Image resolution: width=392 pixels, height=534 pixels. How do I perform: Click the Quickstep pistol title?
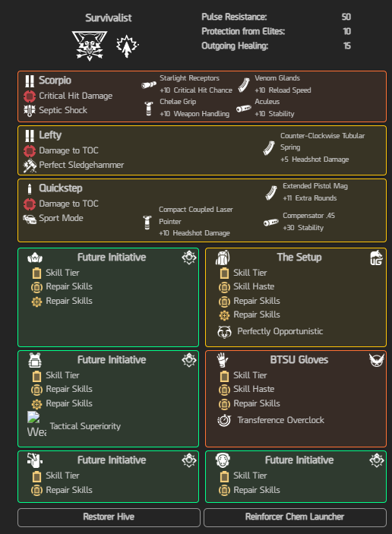[61, 188]
